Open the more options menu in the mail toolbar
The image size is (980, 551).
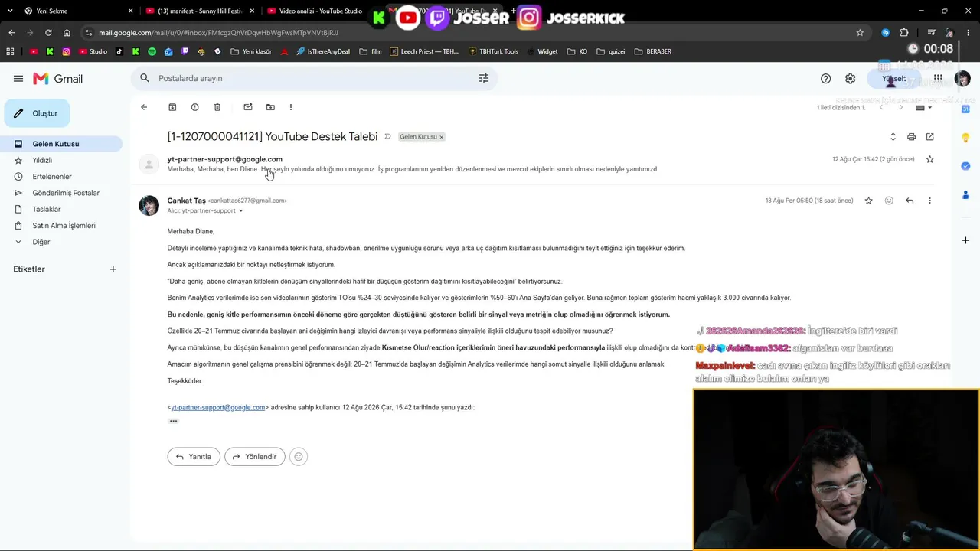291,107
